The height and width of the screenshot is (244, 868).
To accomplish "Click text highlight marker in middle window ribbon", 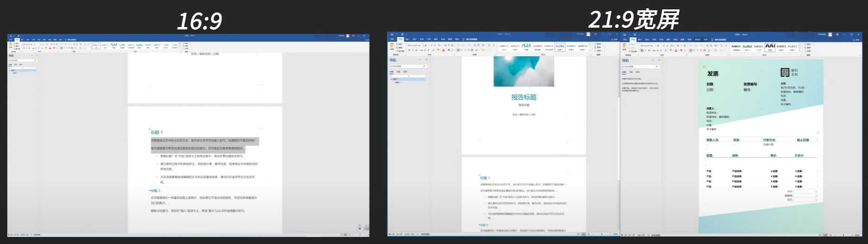I will point(437,50).
